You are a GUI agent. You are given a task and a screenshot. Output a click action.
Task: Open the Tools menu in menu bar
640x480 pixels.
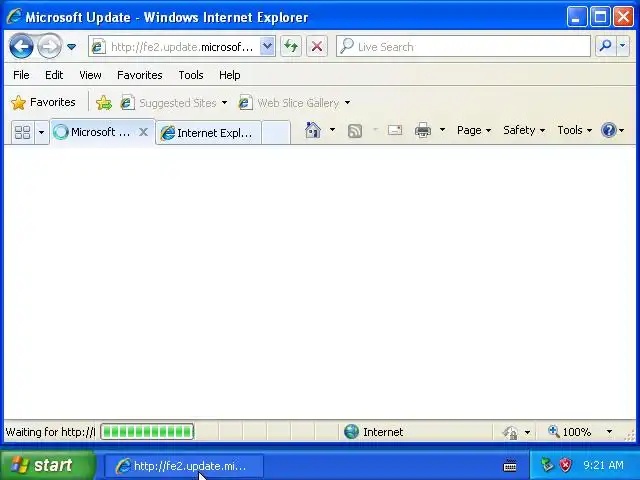191,75
